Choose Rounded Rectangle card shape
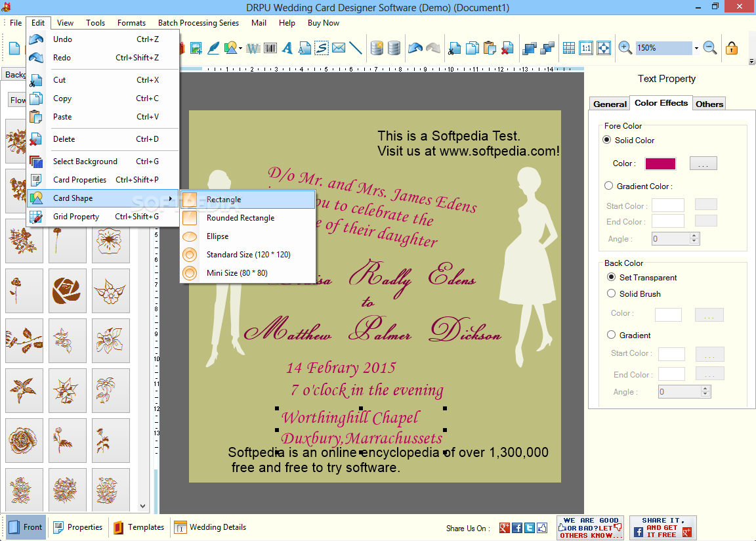The width and height of the screenshot is (756, 541). [x=248, y=218]
